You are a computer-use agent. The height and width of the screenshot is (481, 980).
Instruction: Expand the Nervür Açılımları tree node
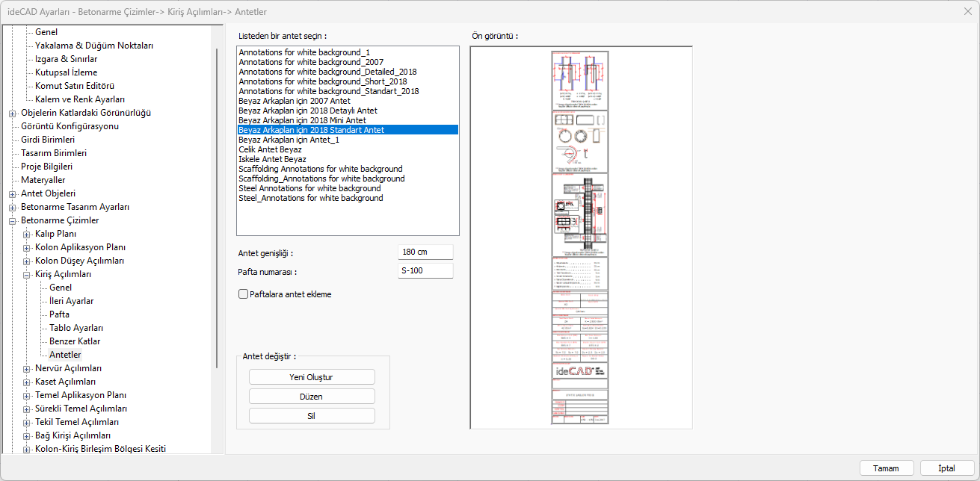pyautogui.click(x=27, y=368)
